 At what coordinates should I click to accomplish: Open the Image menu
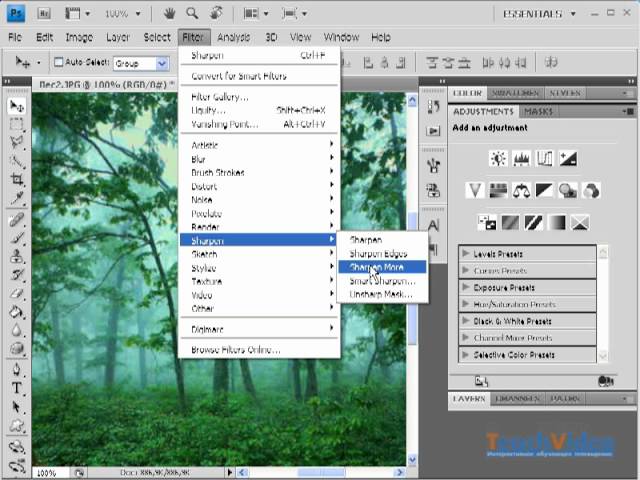coord(79,37)
